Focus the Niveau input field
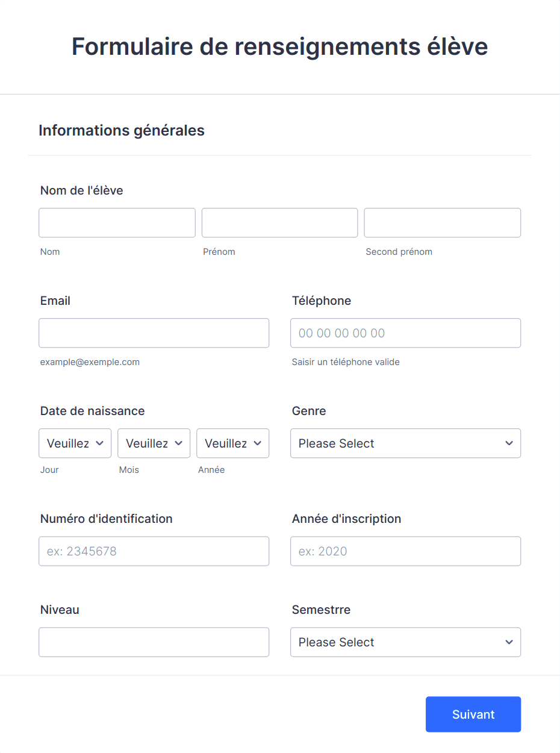Screen dimensions: 560x753 pos(154,642)
